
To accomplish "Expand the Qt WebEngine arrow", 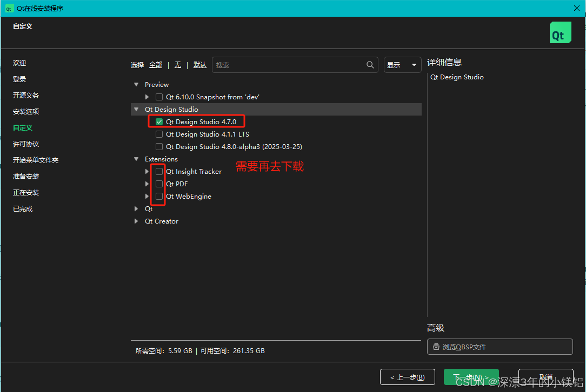I will pos(147,197).
